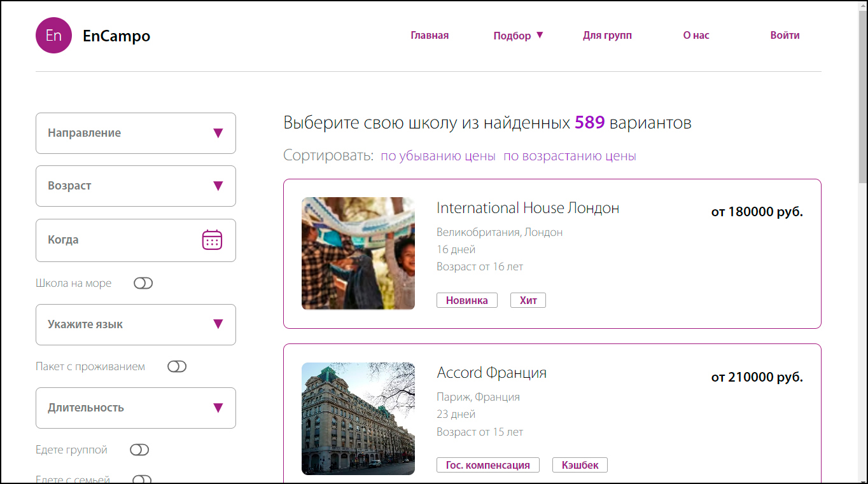Viewport: 868px width, 484px height.
Task: Click the 589 results count
Action: (x=589, y=123)
